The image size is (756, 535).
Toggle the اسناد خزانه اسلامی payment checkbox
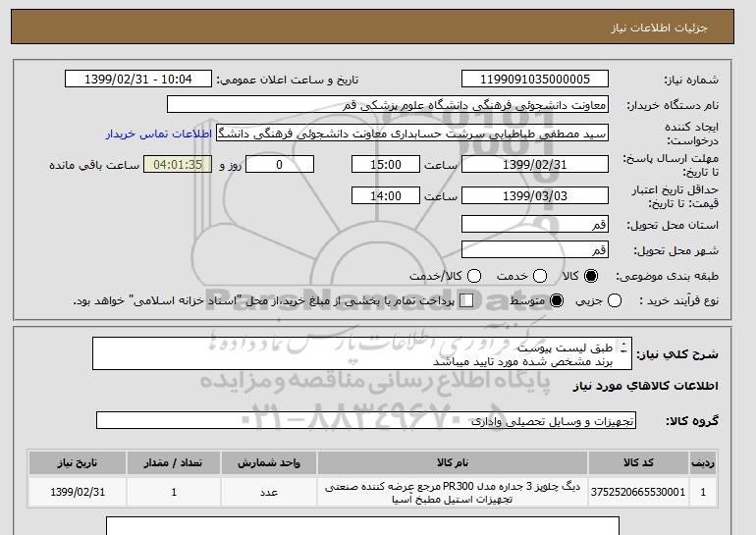click(x=466, y=300)
